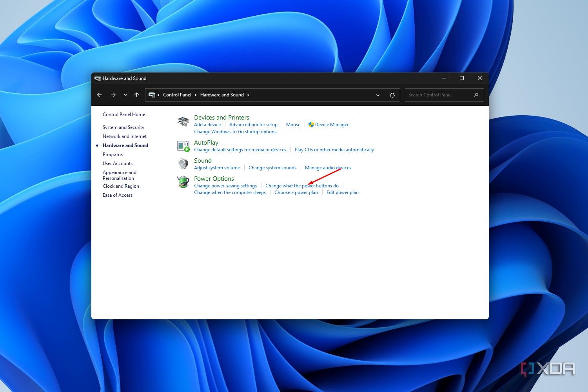Click the AutoPlay disc icon
This screenshot has width=588, height=392.
pyautogui.click(x=183, y=146)
